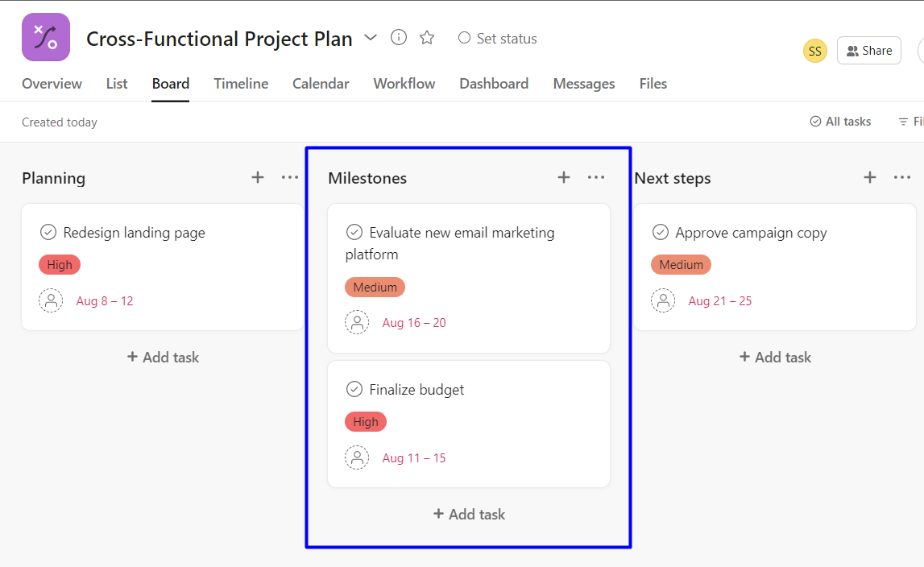Open Milestones column more options menu

[596, 177]
